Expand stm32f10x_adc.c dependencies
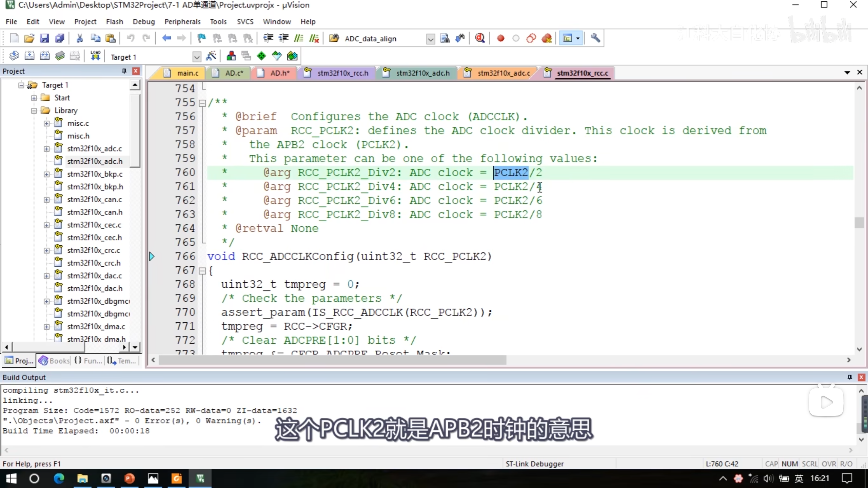Viewport: 868px width, 488px height. (46, 149)
